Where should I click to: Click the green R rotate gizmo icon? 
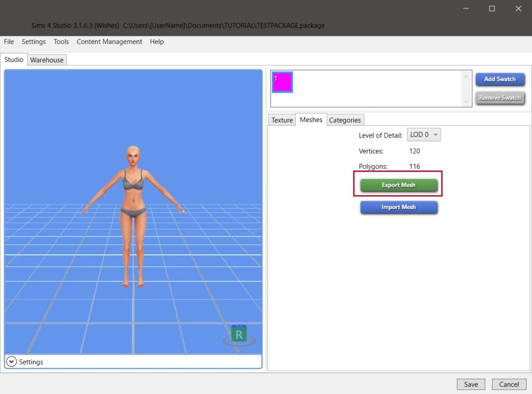239,334
